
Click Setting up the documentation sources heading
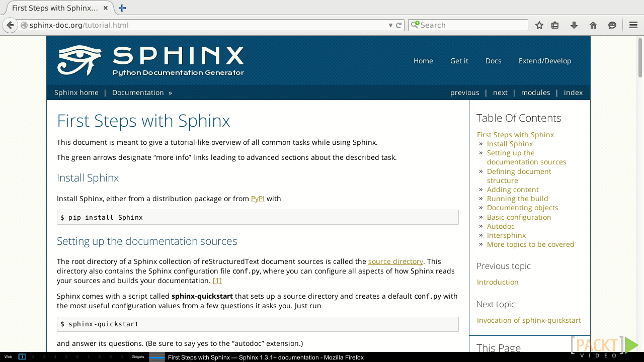(x=147, y=241)
